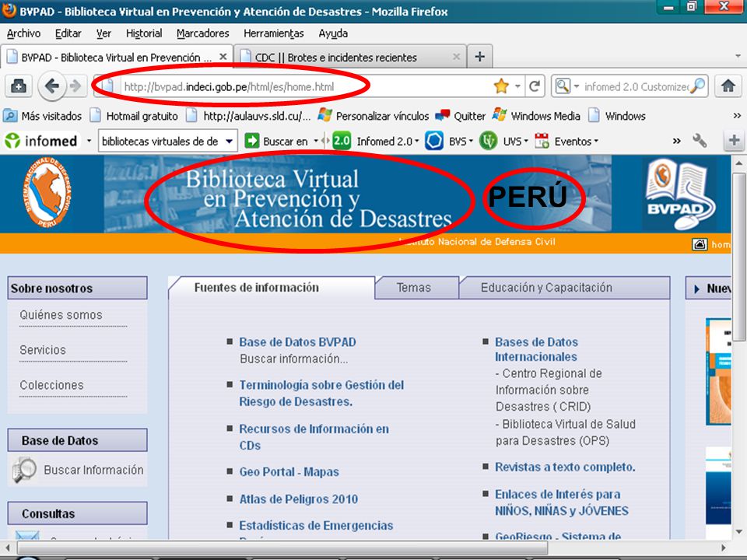Expand the infomed logo dropdown arrow
747x560 pixels.
tap(89, 141)
